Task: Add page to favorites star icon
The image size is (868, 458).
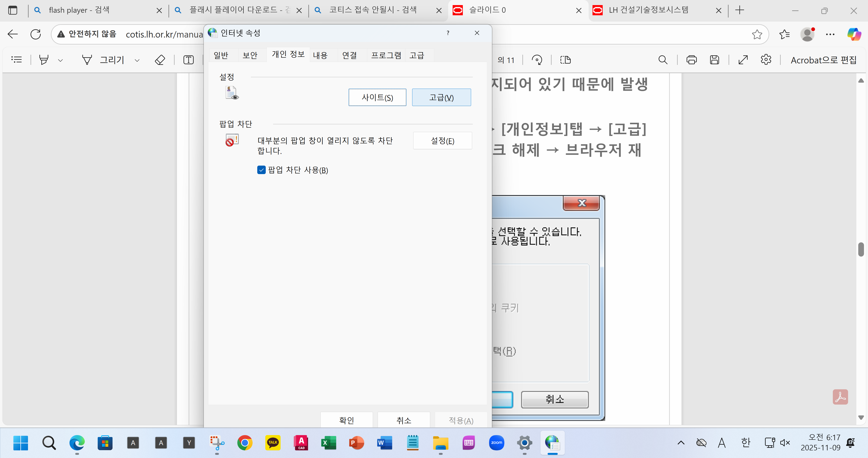Action: [x=757, y=34]
